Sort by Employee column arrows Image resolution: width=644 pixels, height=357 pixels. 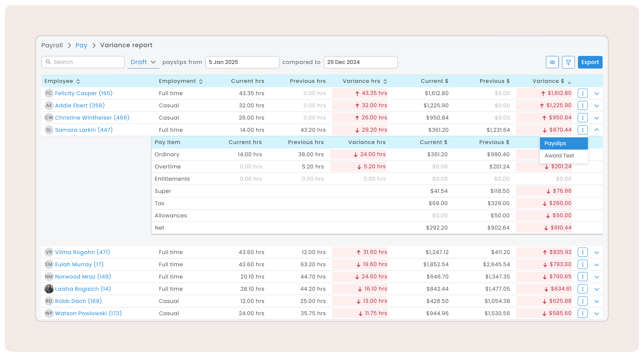tap(78, 82)
